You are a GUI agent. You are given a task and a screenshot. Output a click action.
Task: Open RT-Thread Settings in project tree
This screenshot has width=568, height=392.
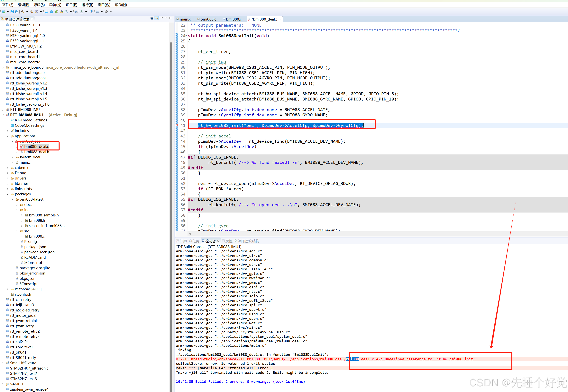(x=31, y=120)
